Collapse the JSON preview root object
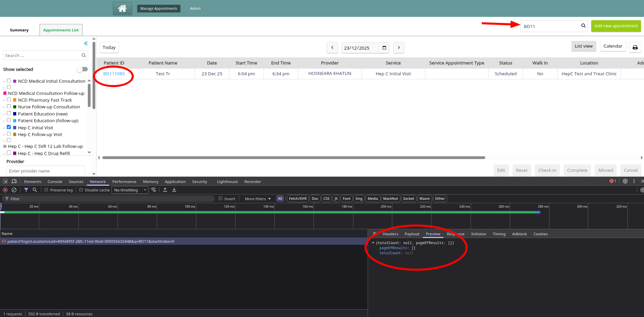The image size is (644, 317). tap(373, 243)
